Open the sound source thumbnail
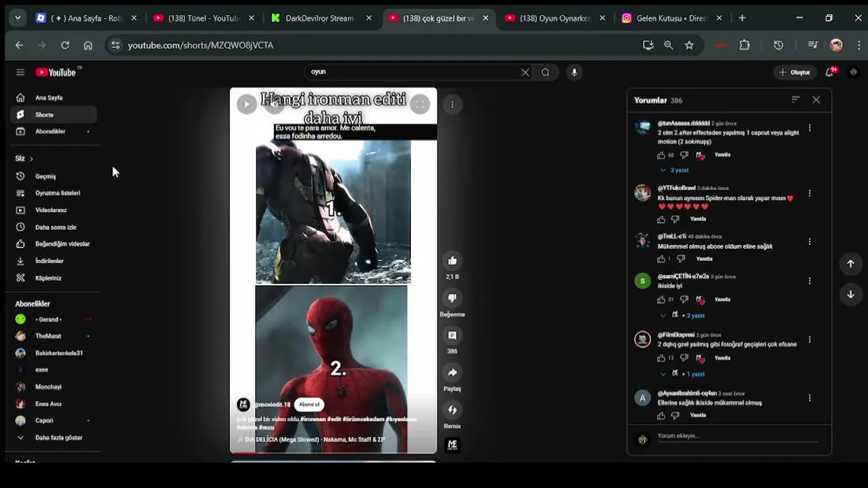 click(452, 445)
